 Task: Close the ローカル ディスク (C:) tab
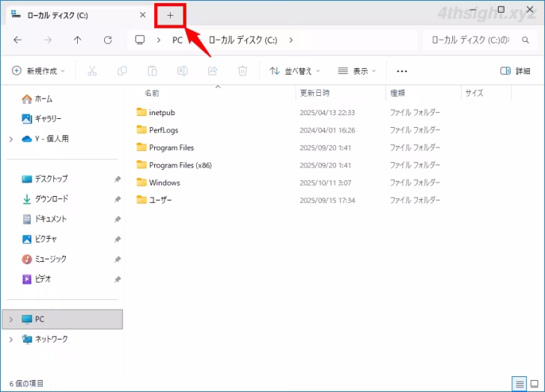coord(142,15)
